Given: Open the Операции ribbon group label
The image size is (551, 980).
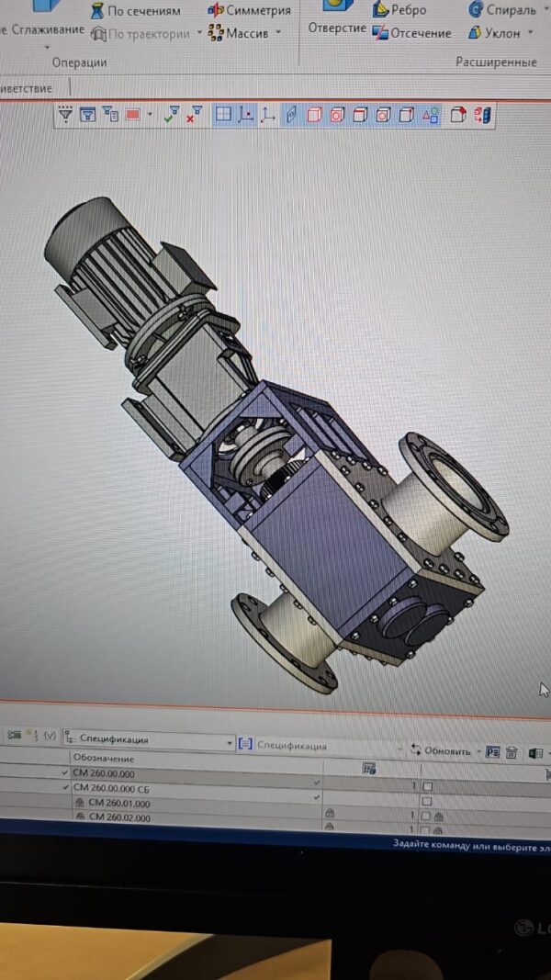Looking at the screenshot, I should [x=79, y=62].
